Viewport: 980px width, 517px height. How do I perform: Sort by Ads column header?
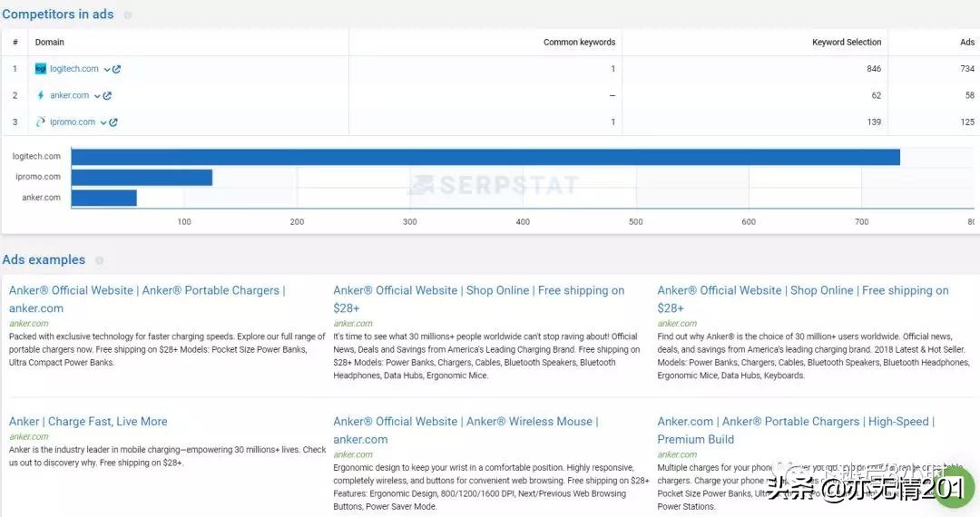(967, 42)
